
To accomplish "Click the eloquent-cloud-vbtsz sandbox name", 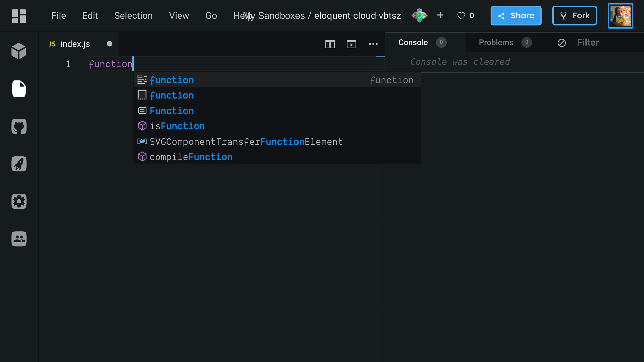I will tap(357, 16).
